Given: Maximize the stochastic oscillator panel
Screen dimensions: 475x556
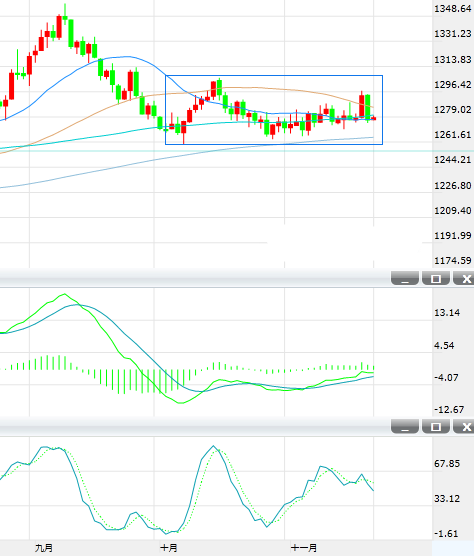Looking at the screenshot, I should click(x=436, y=427).
